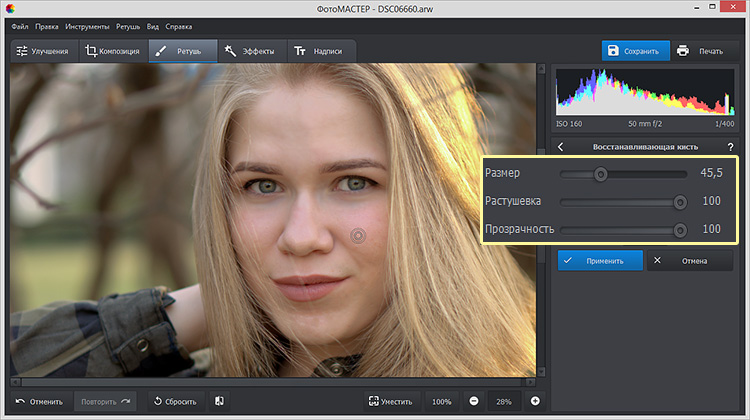The image size is (750, 420).
Task: Toggle the before/after compare icon
Action: tap(219, 401)
